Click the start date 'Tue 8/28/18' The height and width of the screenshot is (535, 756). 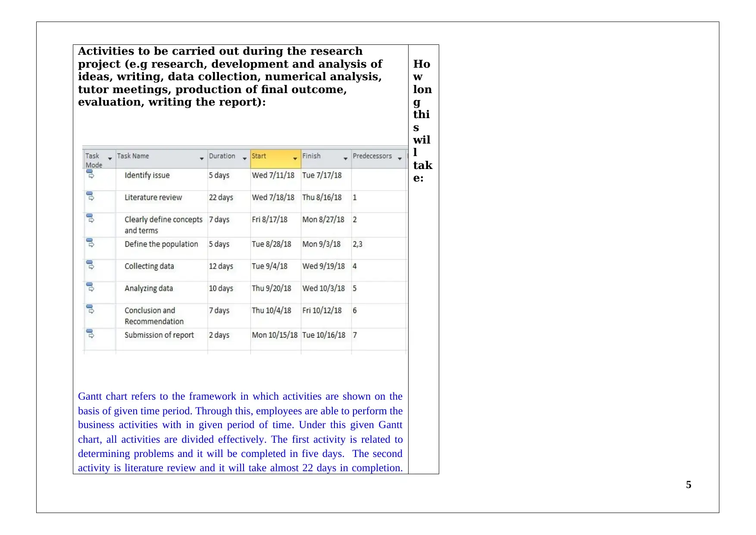[x=272, y=244]
